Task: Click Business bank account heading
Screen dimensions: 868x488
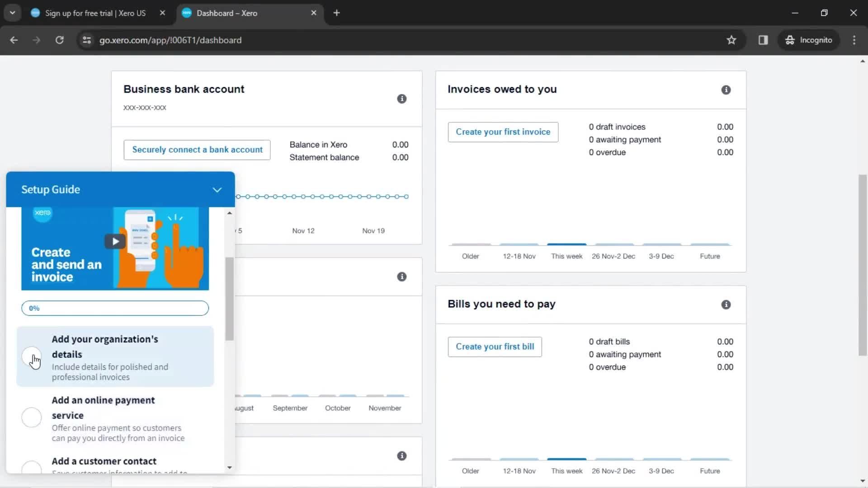Action: click(x=184, y=89)
